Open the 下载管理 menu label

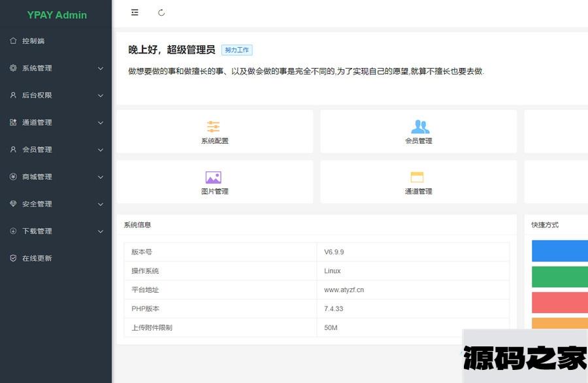coord(37,231)
